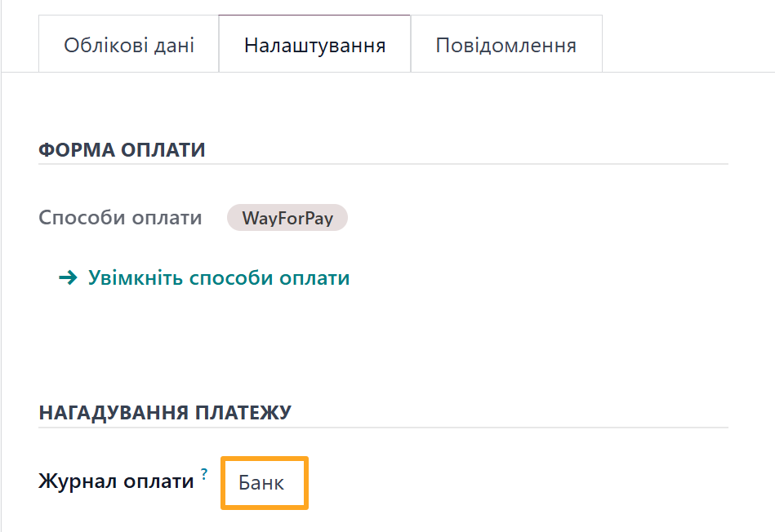Click the "Способи оплати" field label
The image size is (775, 532).
click(x=119, y=217)
